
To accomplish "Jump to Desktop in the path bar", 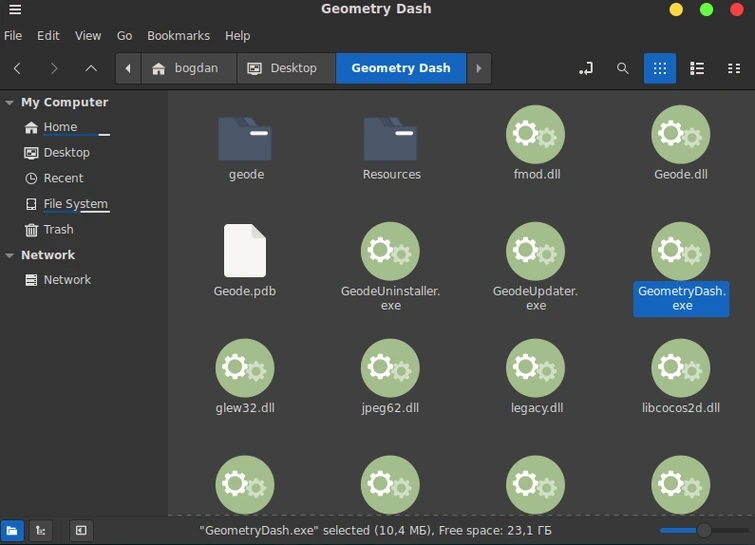I will tap(286, 68).
